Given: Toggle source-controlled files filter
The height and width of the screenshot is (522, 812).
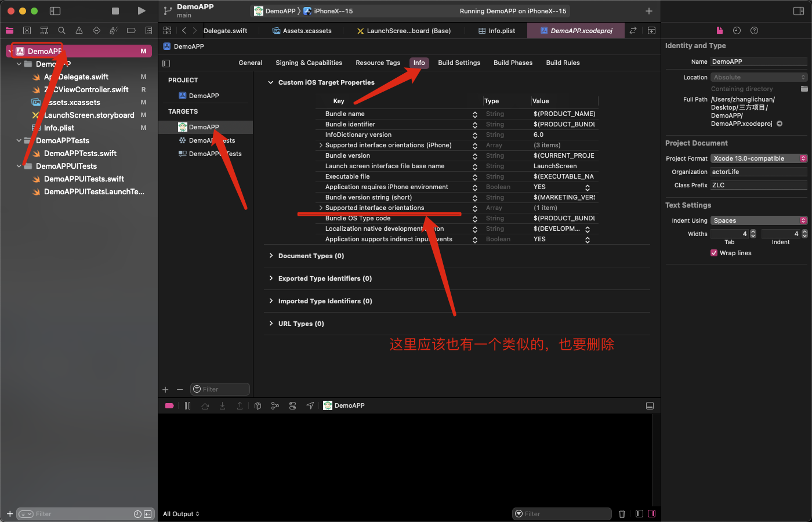Looking at the screenshot, I should [148, 514].
